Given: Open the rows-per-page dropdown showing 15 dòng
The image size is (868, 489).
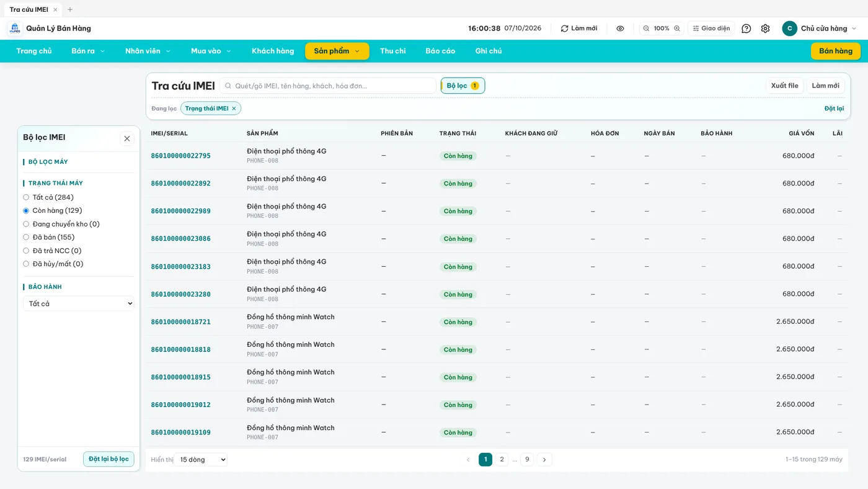Looking at the screenshot, I should point(201,460).
